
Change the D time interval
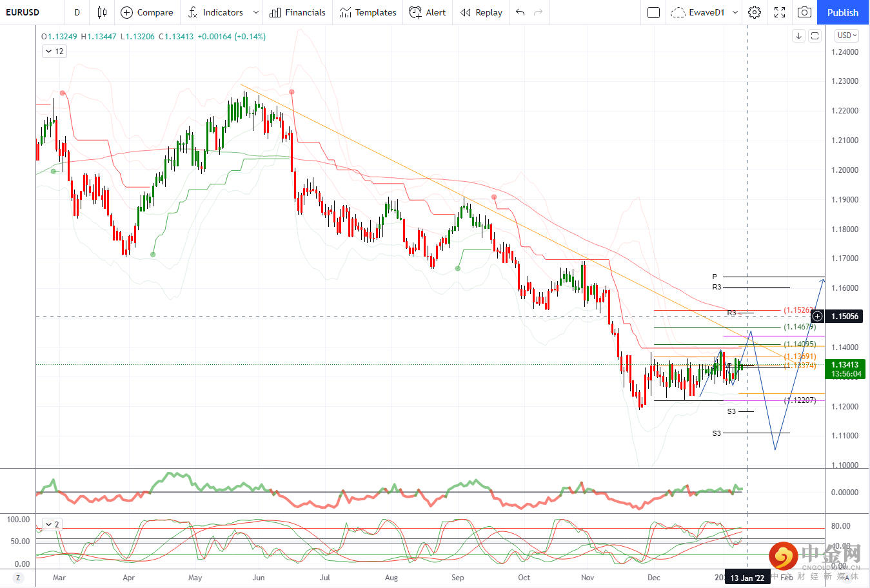pyautogui.click(x=77, y=12)
